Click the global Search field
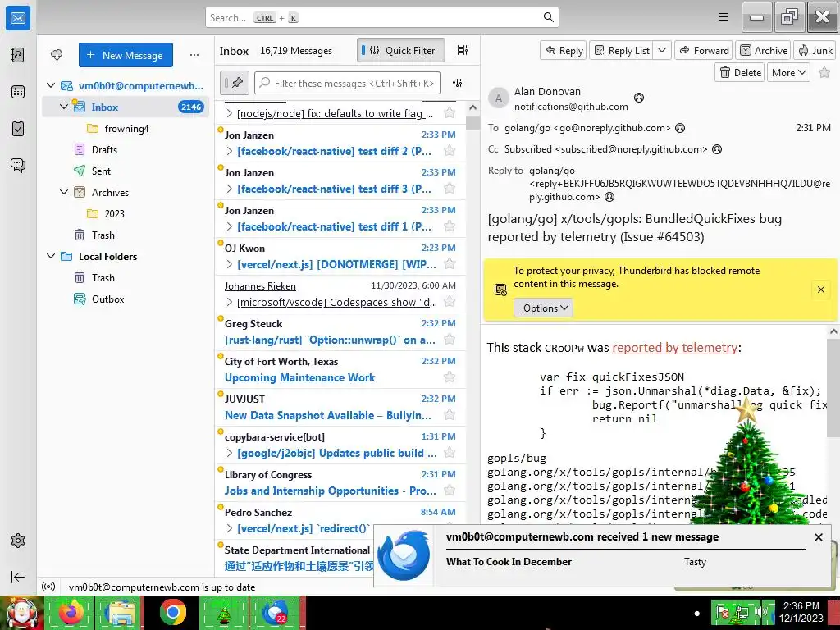 point(382,18)
